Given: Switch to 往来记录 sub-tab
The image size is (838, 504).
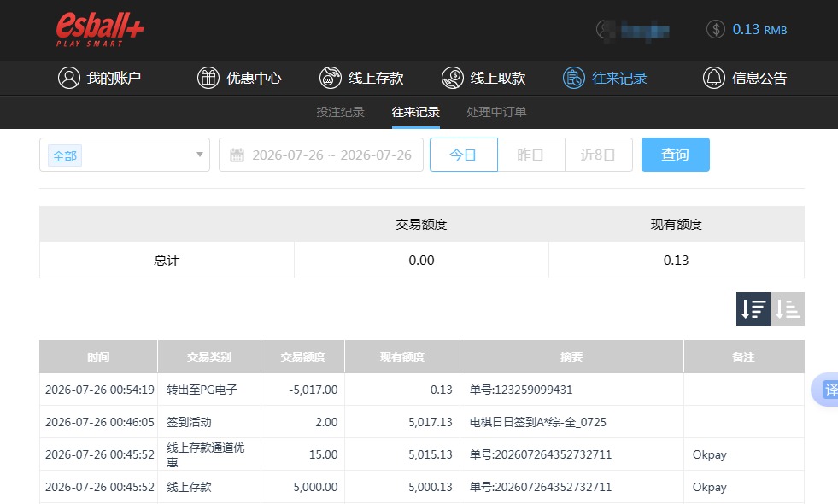Looking at the screenshot, I should click(416, 112).
